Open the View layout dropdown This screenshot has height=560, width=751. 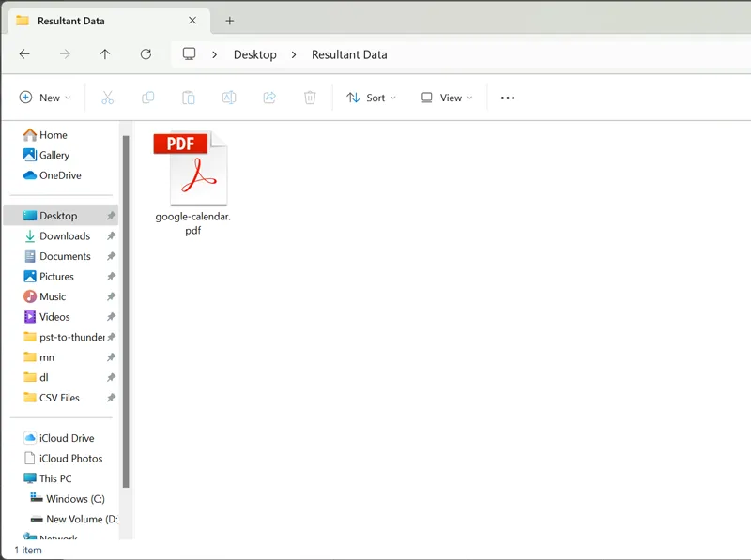click(447, 98)
